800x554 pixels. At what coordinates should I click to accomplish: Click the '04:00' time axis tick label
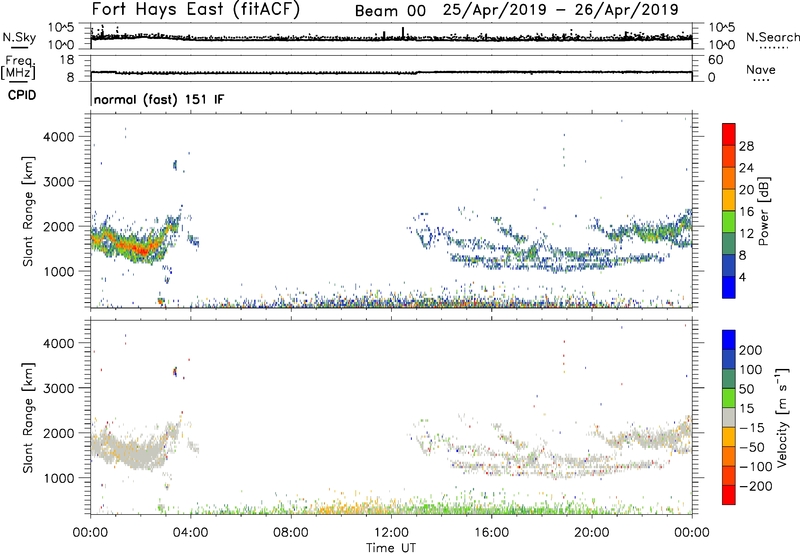point(191,533)
